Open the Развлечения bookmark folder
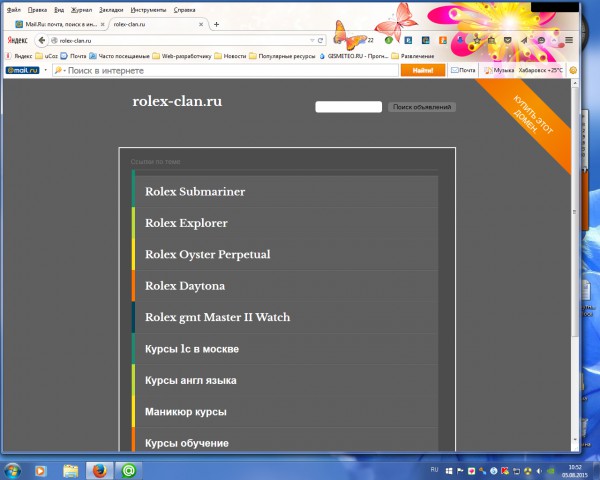Screen dimensions: 600x480 412,56
